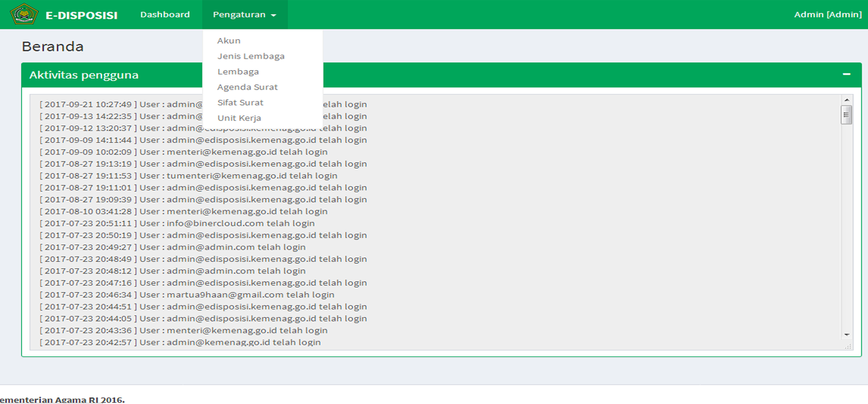868x404 pixels.
Task: Click the martua9haan@gmail.com login entry
Action: 187,295
